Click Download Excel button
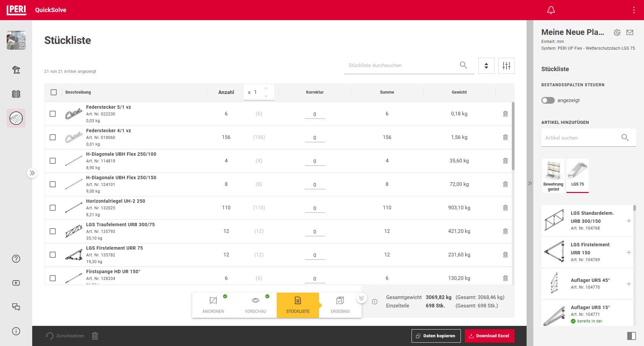The width and height of the screenshot is (644, 346). click(489, 336)
